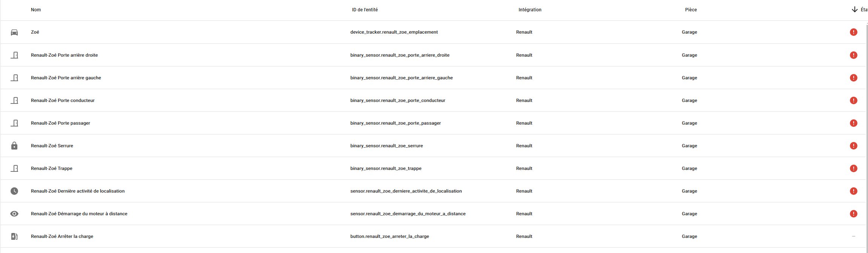Click the red error status icon in Zoé row
The height and width of the screenshot is (253, 868).
[854, 32]
